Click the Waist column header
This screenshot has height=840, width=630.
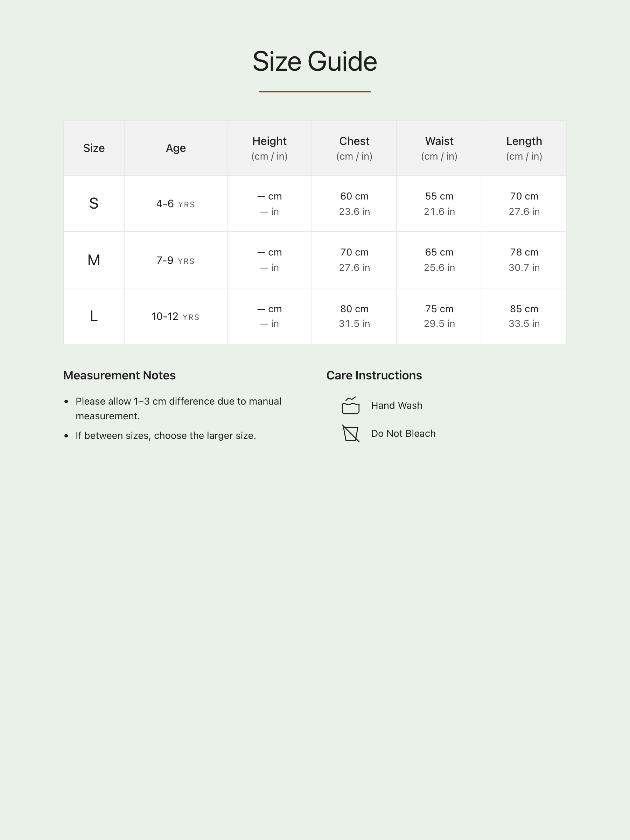(x=439, y=141)
